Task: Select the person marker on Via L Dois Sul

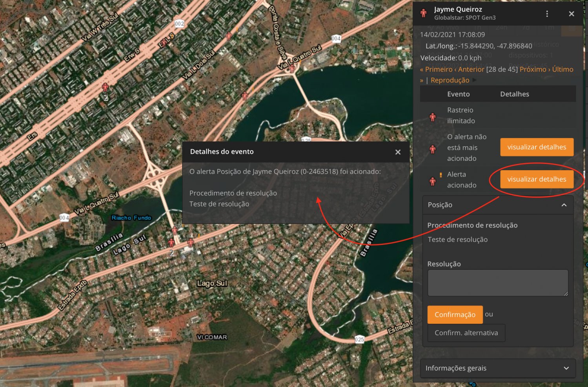Action: pyautogui.click(x=229, y=36)
